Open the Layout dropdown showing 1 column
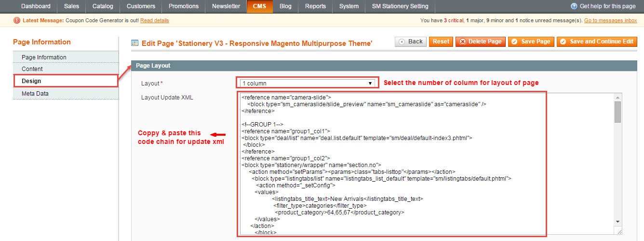 (x=308, y=83)
